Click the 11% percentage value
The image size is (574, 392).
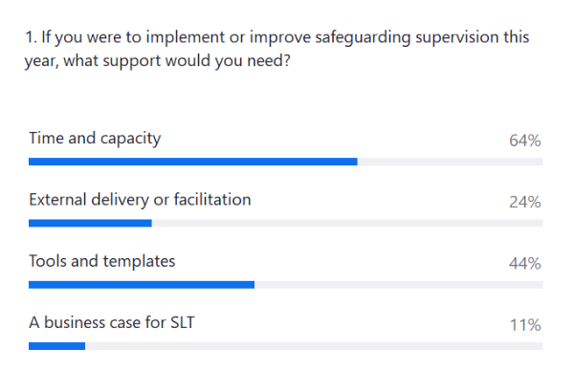[x=525, y=325]
